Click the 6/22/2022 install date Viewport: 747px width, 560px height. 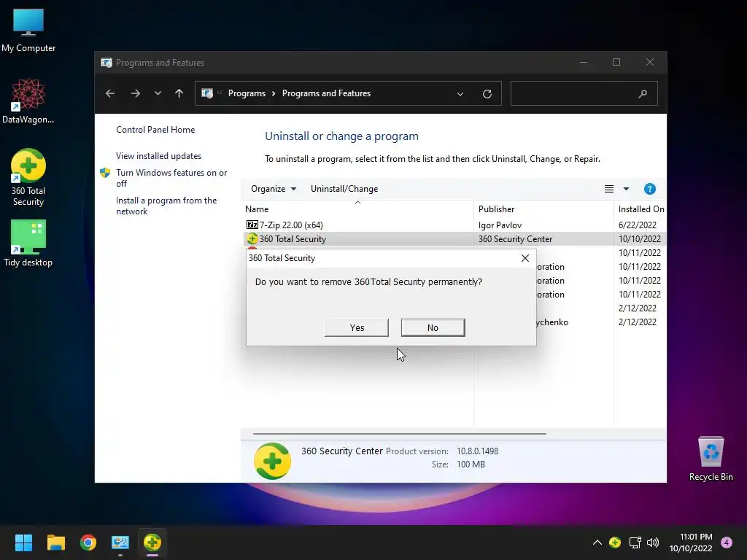(638, 225)
